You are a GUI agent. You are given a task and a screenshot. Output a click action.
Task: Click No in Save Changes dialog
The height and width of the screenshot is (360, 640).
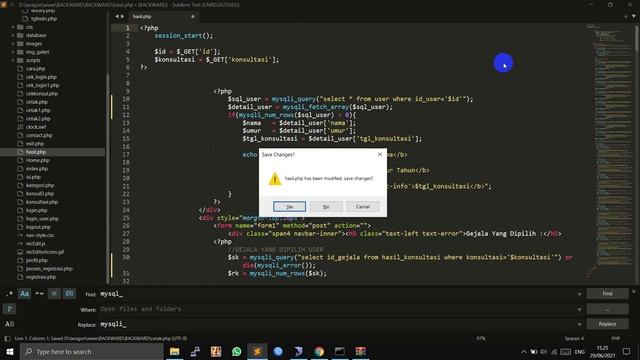click(326, 207)
